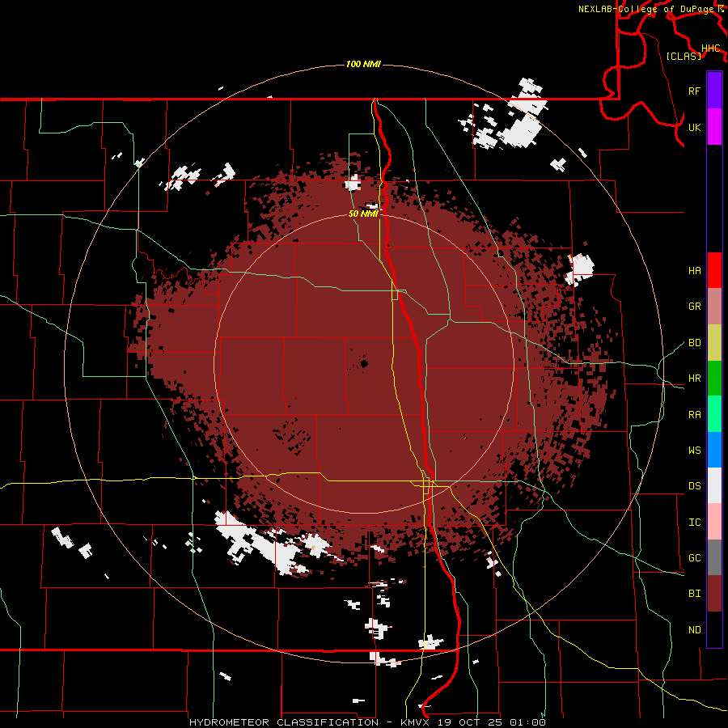Image resolution: width=728 pixels, height=728 pixels.
Task: Click the mint green RA legend swatch
Action: pos(714,414)
